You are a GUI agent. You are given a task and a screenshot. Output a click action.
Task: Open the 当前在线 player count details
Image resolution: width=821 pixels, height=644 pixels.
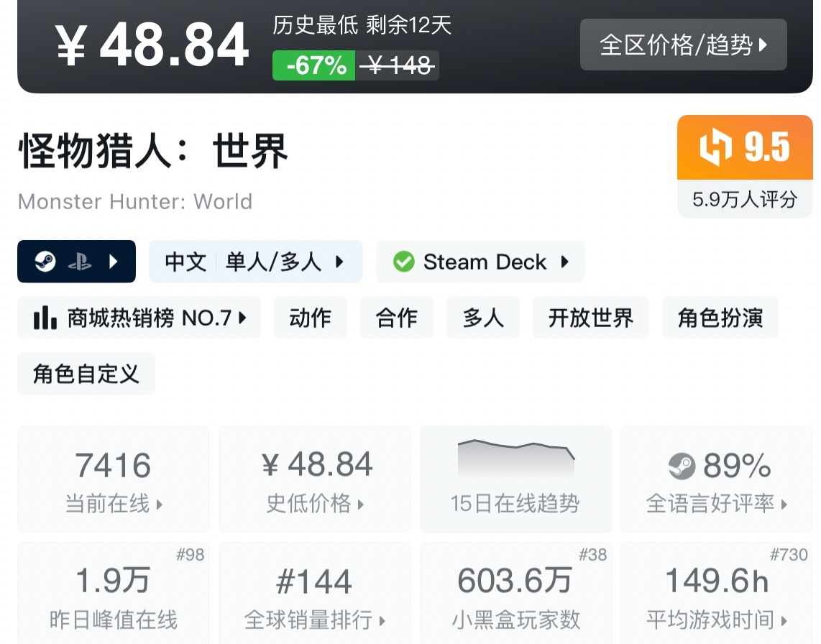coord(114,479)
